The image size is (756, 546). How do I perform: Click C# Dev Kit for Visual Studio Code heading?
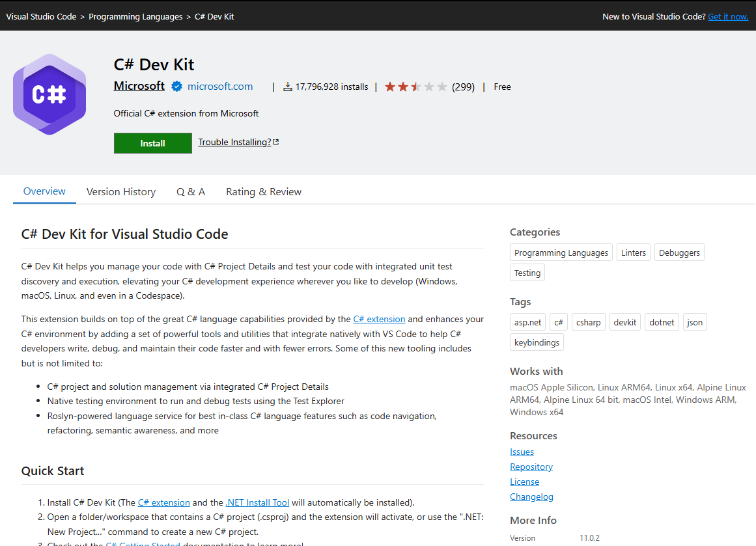tap(125, 234)
